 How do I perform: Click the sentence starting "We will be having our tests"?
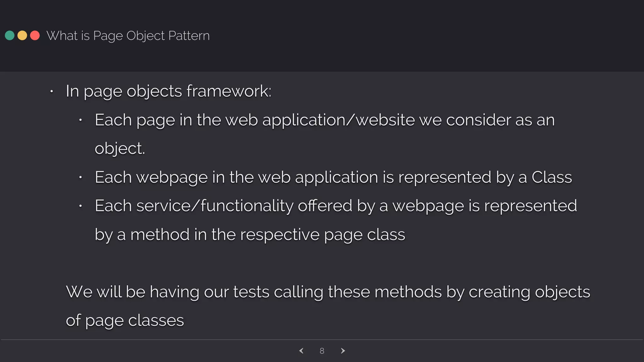coord(328,292)
